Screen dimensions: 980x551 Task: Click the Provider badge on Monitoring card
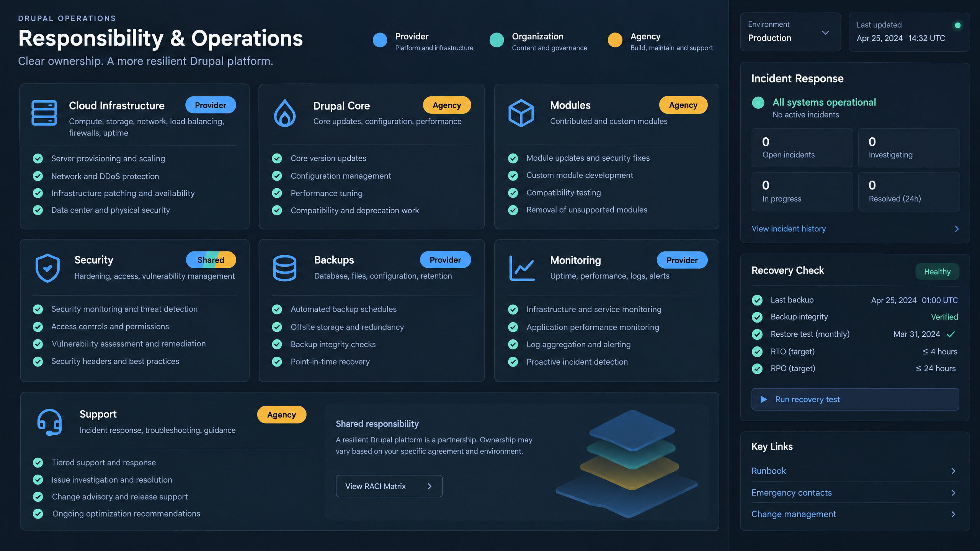pyautogui.click(x=682, y=260)
